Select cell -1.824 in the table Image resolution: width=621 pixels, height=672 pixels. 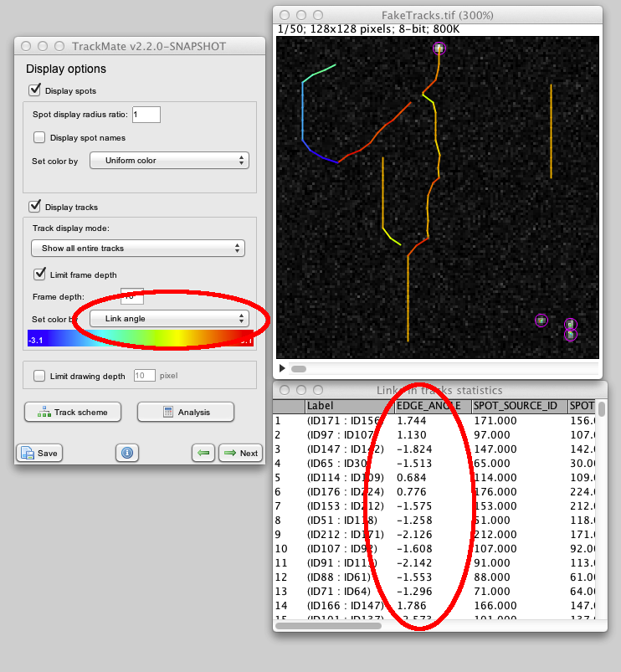pyautogui.click(x=414, y=449)
